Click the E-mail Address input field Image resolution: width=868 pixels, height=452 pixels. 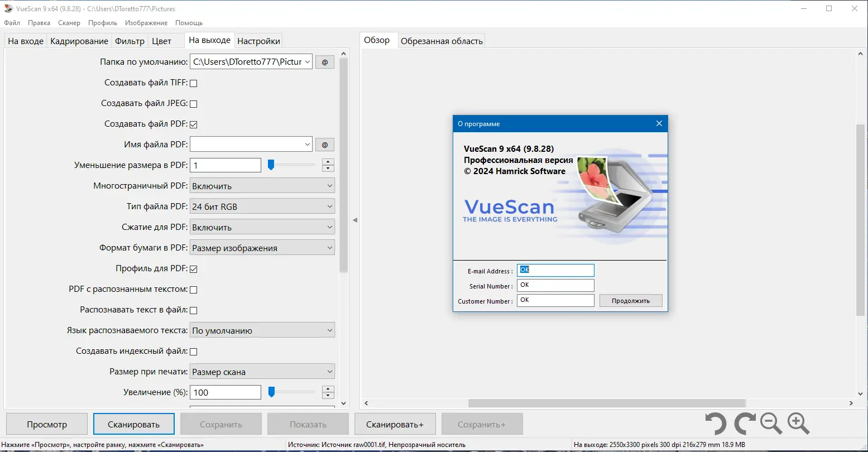pos(555,270)
